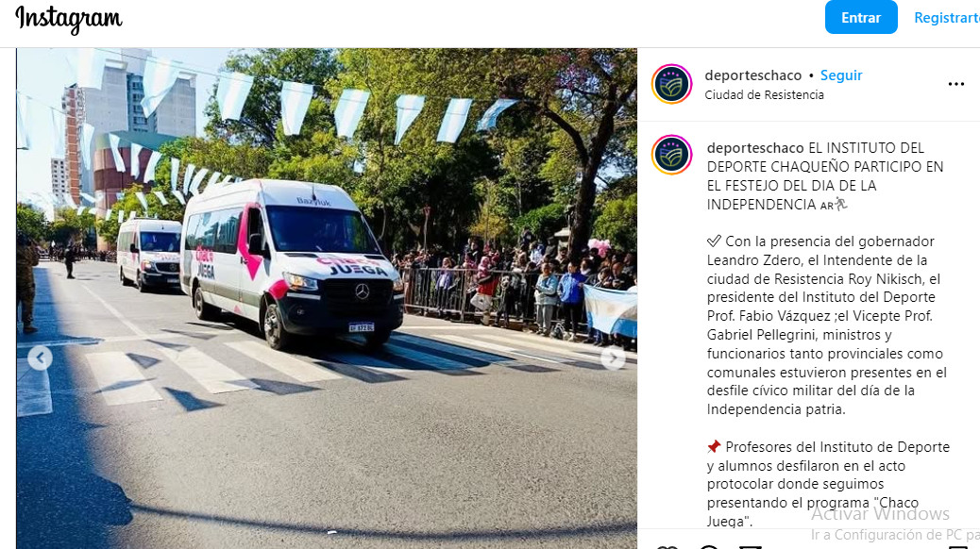Screen dimensions: 980x549
Task: Follow the account via Seguir
Action: (x=840, y=75)
